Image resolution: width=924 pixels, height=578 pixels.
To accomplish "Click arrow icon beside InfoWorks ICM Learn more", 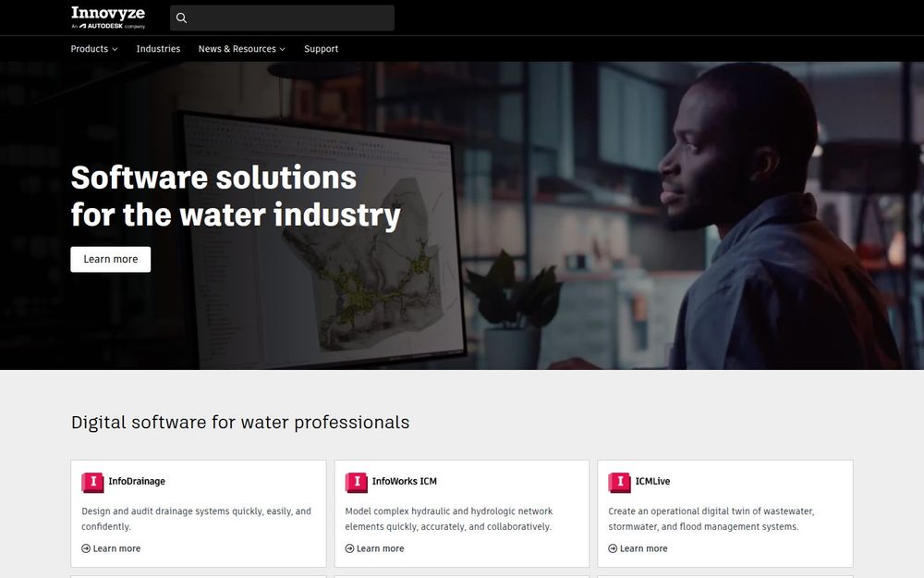I will (349, 548).
